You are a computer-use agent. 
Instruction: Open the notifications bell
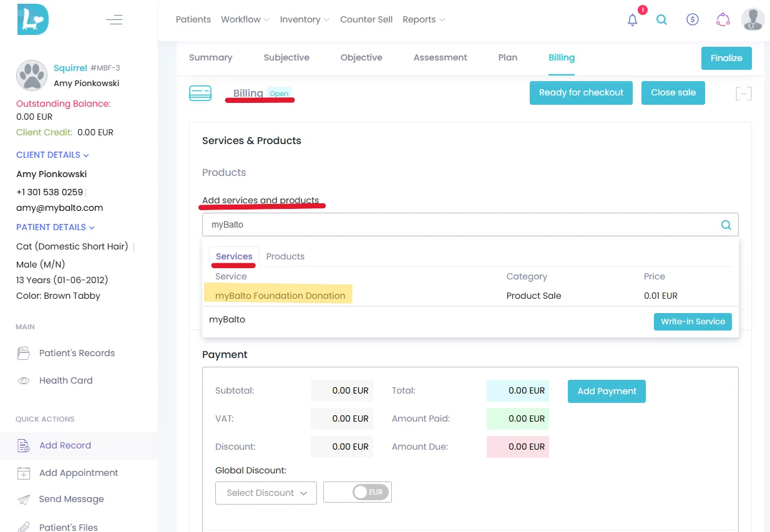click(x=633, y=19)
